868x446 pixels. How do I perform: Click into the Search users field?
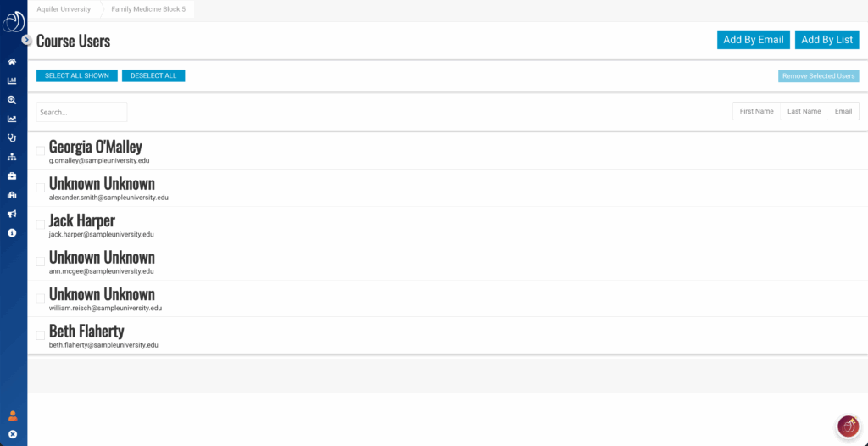[81, 112]
